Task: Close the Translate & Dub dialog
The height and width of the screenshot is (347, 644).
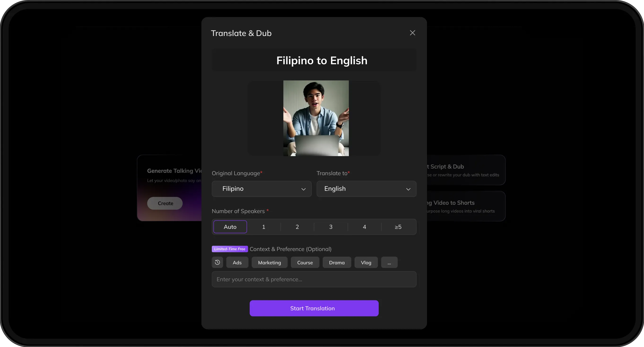Action: tap(412, 33)
